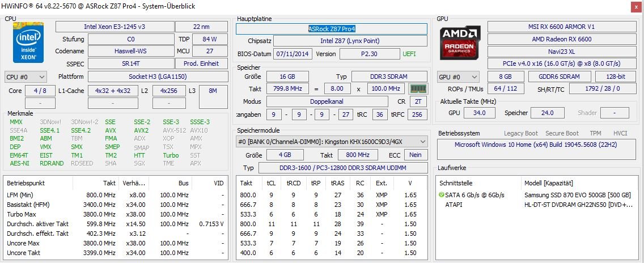Click the DDR3 SDRAM memory type field
The width and height of the screenshot is (644, 263).
pos(389,77)
